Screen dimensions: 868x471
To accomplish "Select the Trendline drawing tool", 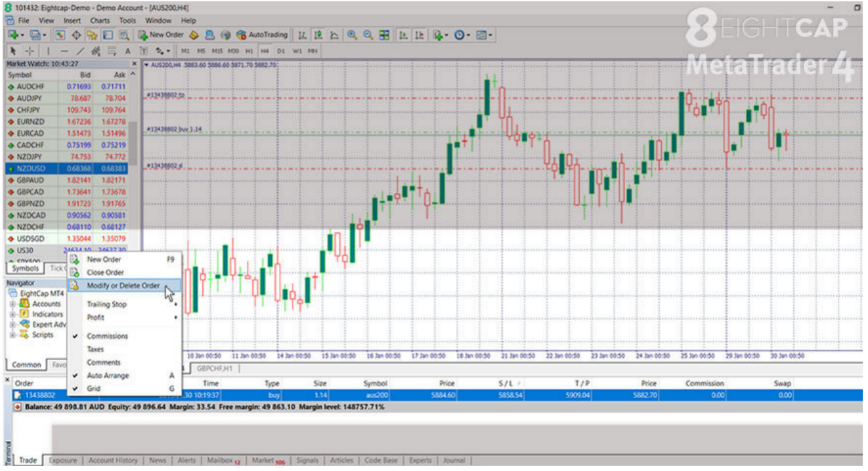I will coord(80,51).
